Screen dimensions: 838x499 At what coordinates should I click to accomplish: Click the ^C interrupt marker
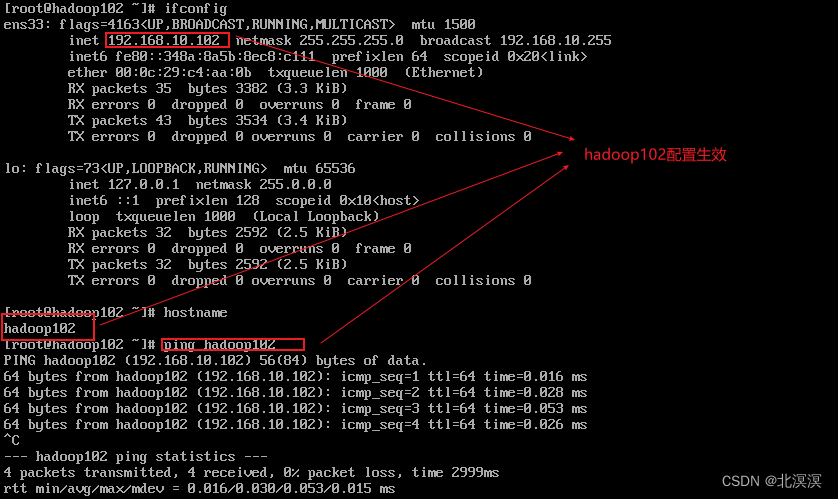coord(12,440)
